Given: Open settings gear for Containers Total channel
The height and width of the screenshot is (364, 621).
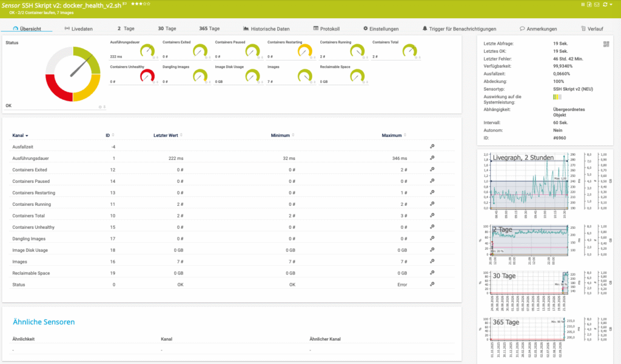Looking at the screenshot, I should coord(432,215).
